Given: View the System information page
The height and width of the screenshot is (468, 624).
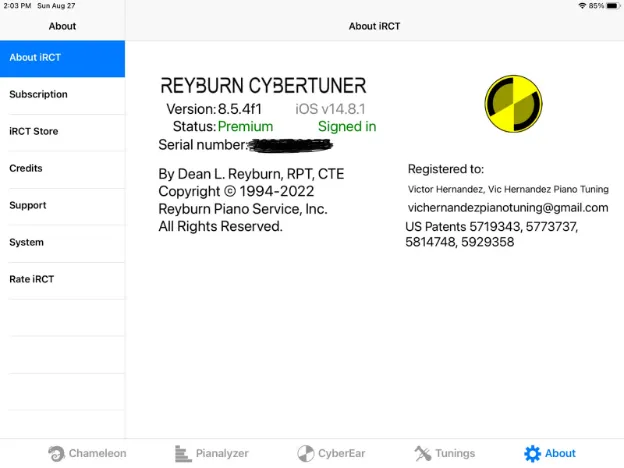Looking at the screenshot, I should [62, 243].
